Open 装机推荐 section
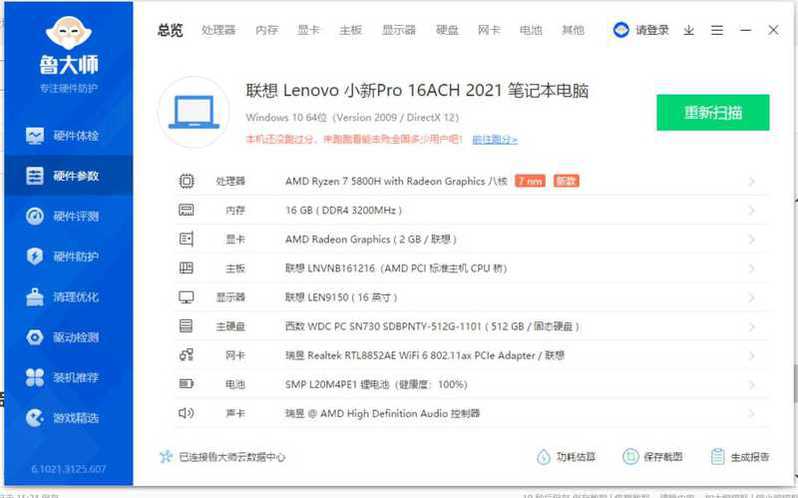 [x=69, y=377]
